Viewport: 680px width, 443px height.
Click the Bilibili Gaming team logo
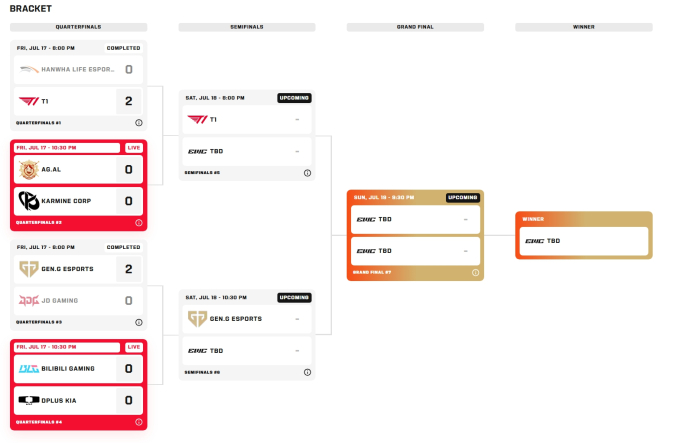coord(29,368)
